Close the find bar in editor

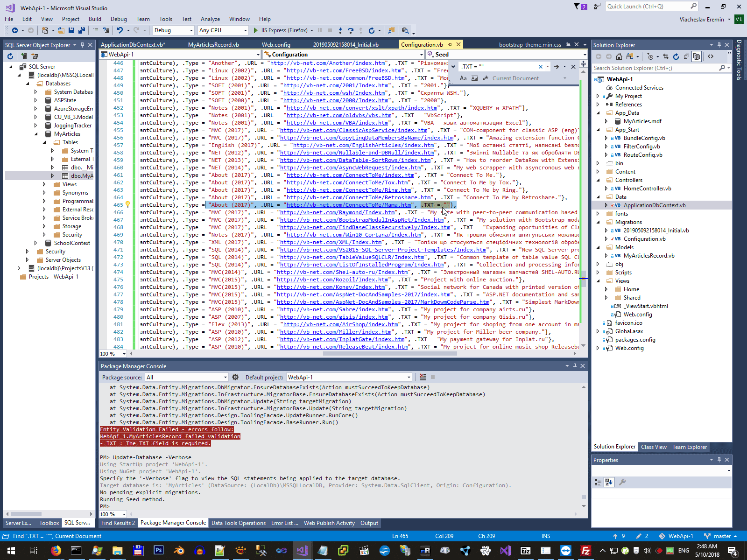click(573, 67)
